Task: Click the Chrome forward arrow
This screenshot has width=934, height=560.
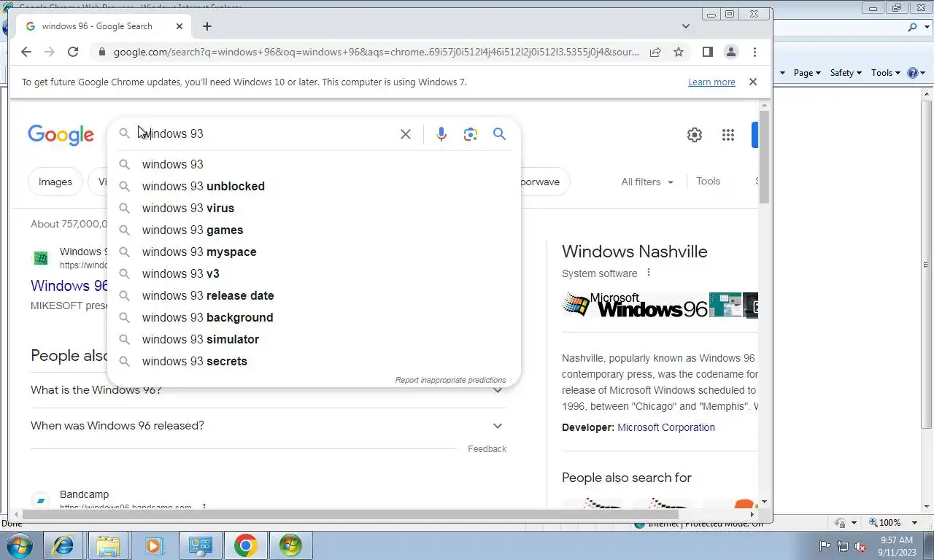Action: (x=50, y=52)
